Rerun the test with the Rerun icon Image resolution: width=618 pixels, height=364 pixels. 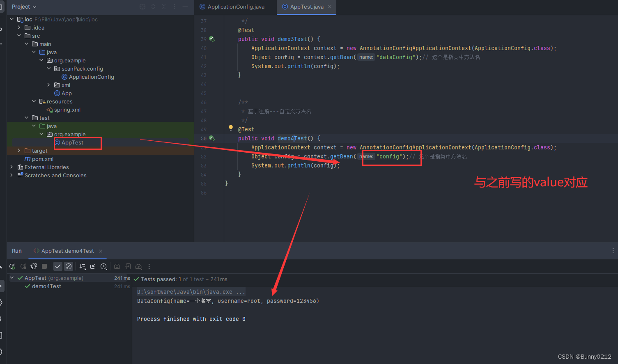click(12, 266)
